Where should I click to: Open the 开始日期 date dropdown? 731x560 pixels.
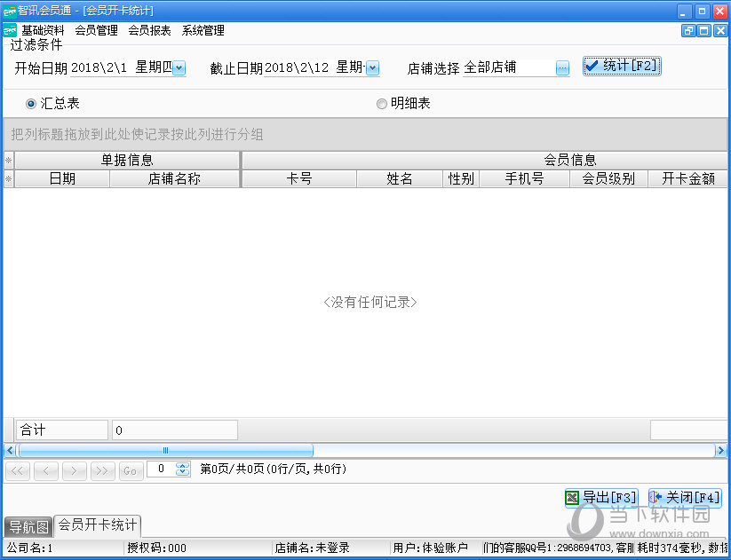(x=179, y=68)
